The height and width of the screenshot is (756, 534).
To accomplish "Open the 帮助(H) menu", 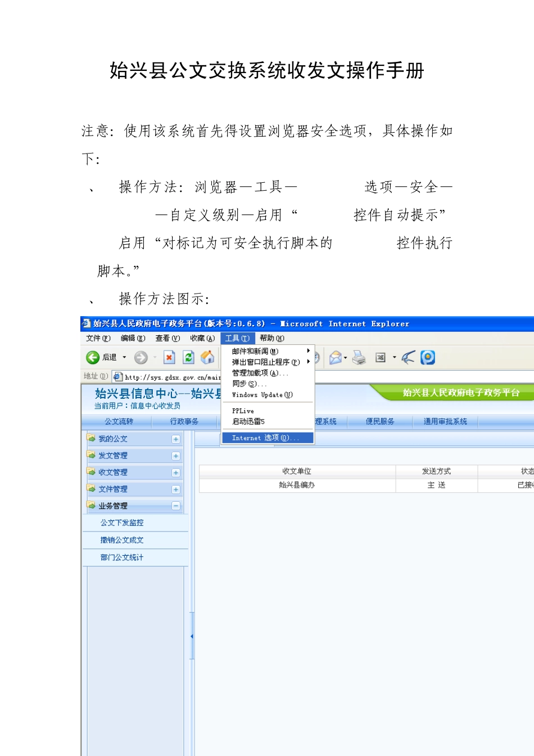I will coord(272,338).
